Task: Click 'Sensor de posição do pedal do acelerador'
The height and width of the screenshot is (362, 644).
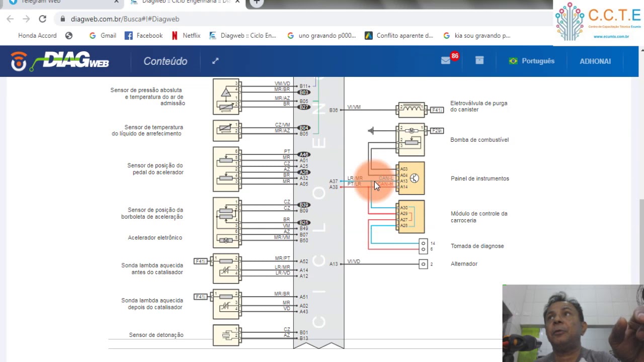Action: 155,169
